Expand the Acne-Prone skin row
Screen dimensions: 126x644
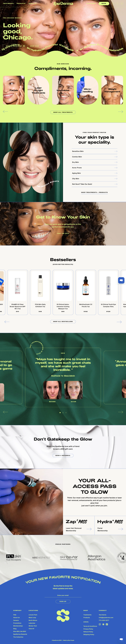(95, 168)
